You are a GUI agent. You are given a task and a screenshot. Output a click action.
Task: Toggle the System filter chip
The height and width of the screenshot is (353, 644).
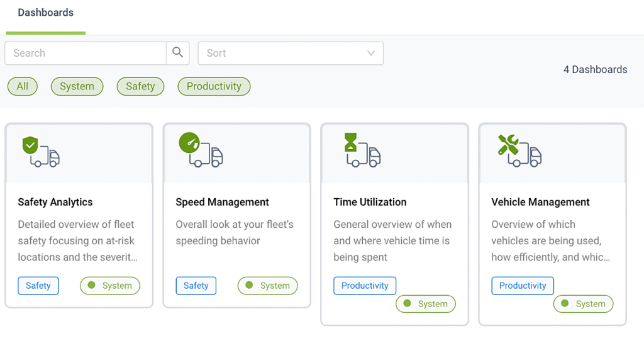click(x=77, y=86)
